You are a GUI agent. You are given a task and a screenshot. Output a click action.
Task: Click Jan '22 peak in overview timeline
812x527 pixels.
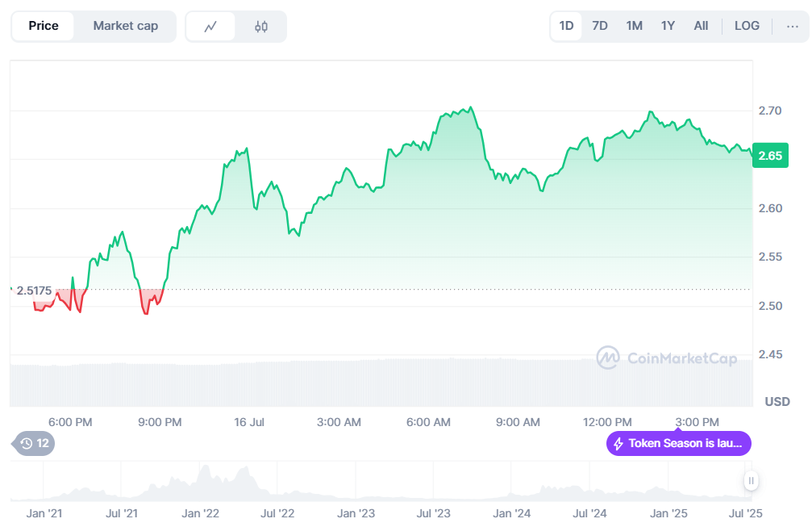(203, 471)
